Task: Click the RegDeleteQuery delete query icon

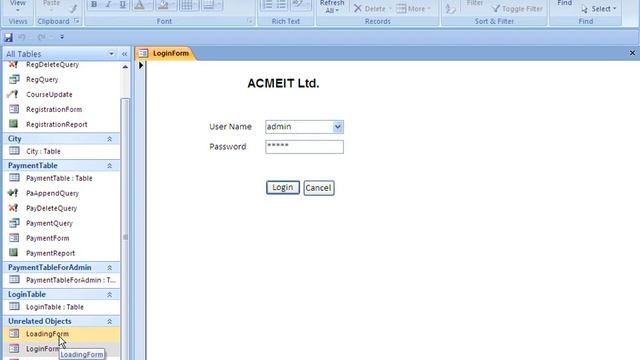Action: tap(13, 64)
